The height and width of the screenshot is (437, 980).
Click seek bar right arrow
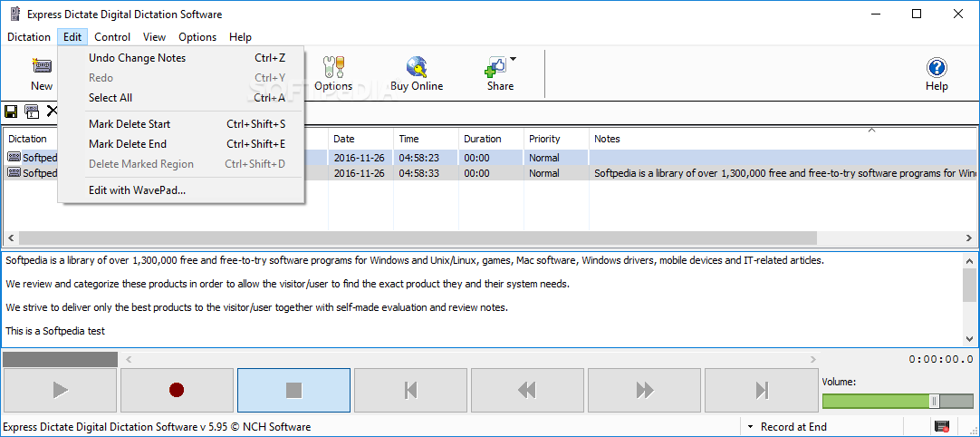pyautogui.click(x=813, y=359)
